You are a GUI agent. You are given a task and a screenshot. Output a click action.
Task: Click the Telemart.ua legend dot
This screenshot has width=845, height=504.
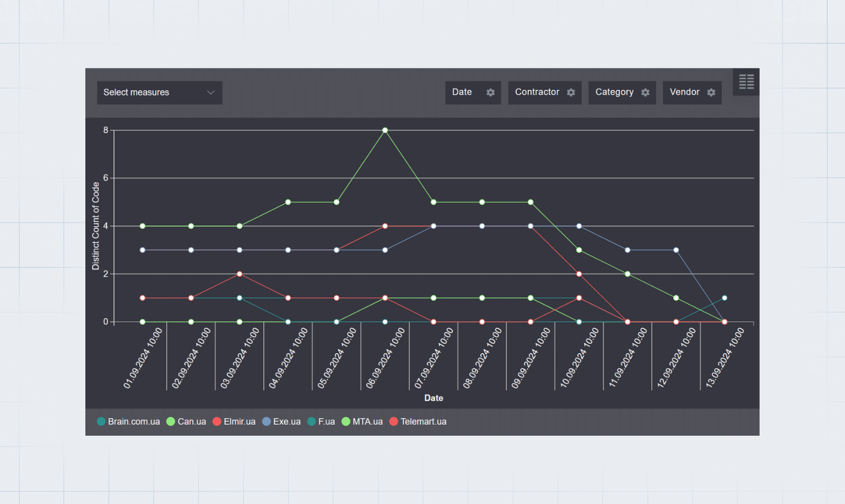[393, 421]
